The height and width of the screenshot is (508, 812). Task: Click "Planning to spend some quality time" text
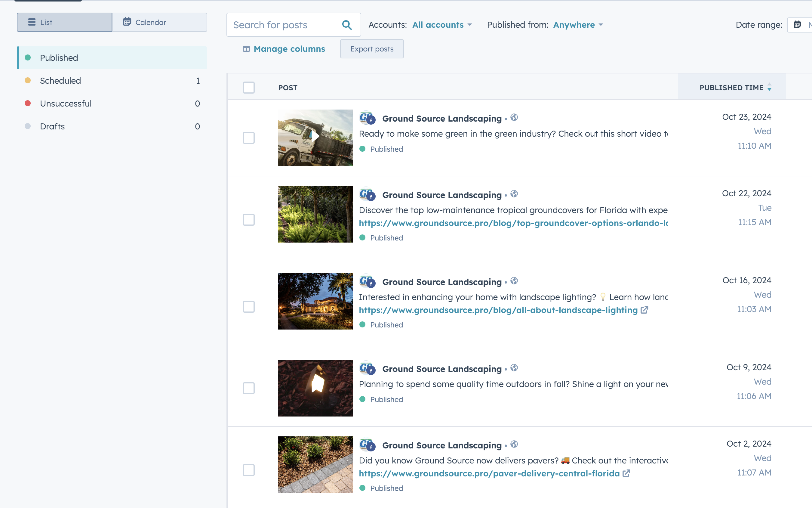(x=514, y=384)
